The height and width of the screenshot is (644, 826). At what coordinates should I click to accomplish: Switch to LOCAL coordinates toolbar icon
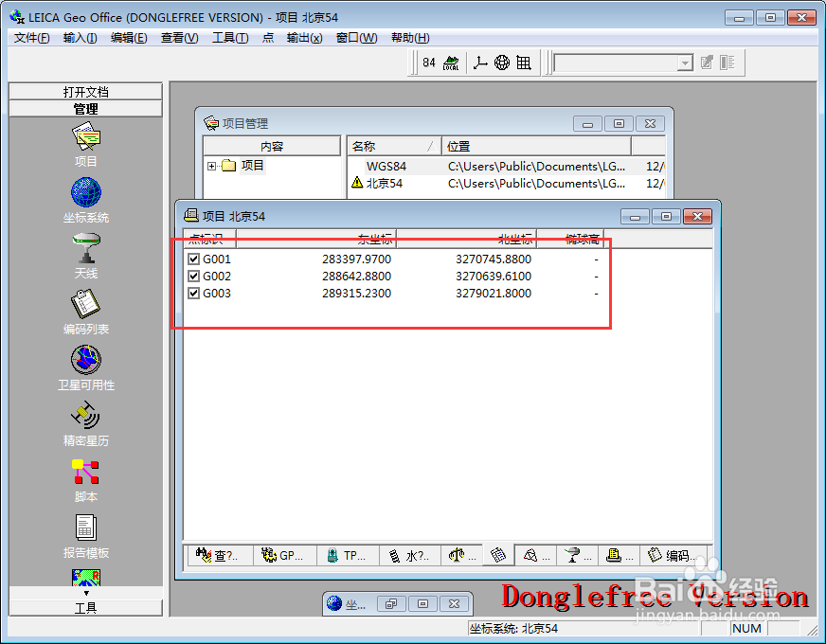coord(451,63)
